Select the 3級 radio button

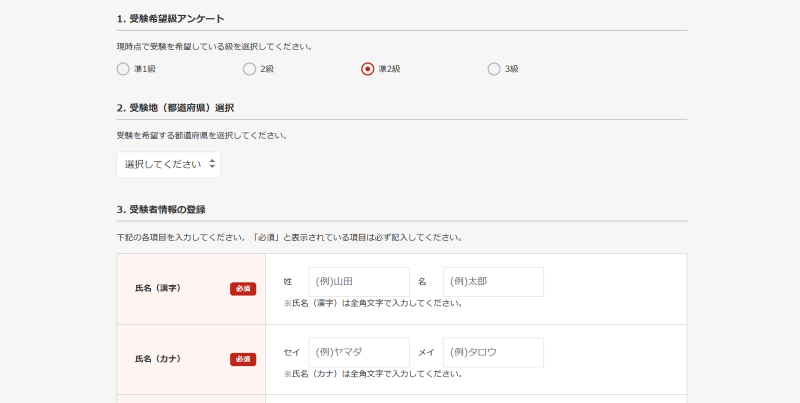click(x=494, y=69)
